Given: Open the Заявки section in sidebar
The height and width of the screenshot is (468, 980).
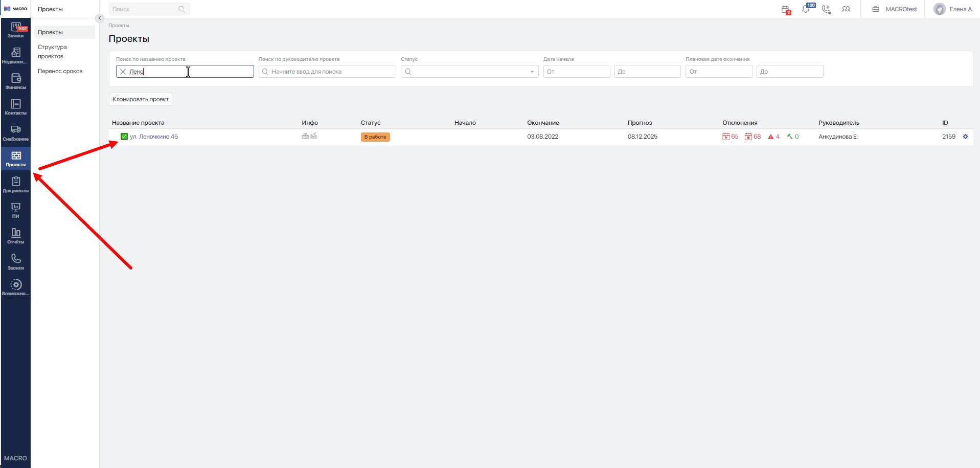Looking at the screenshot, I should [15, 30].
